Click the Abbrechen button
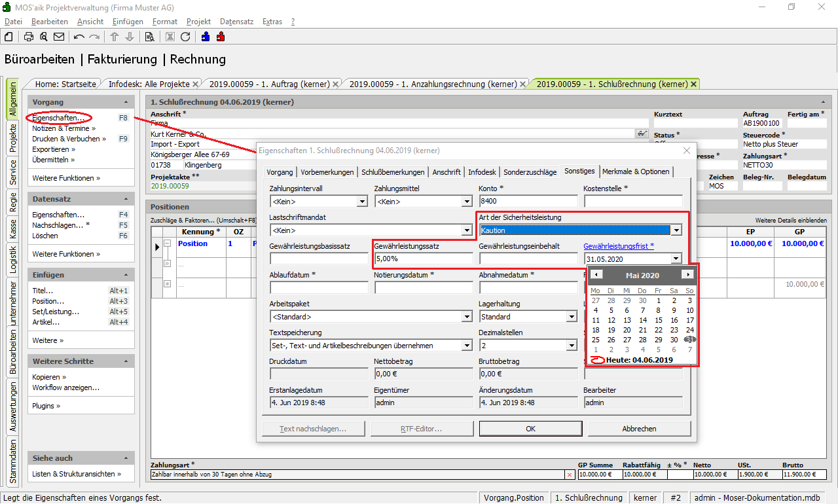838x504 pixels. click(x=639, y=429)
